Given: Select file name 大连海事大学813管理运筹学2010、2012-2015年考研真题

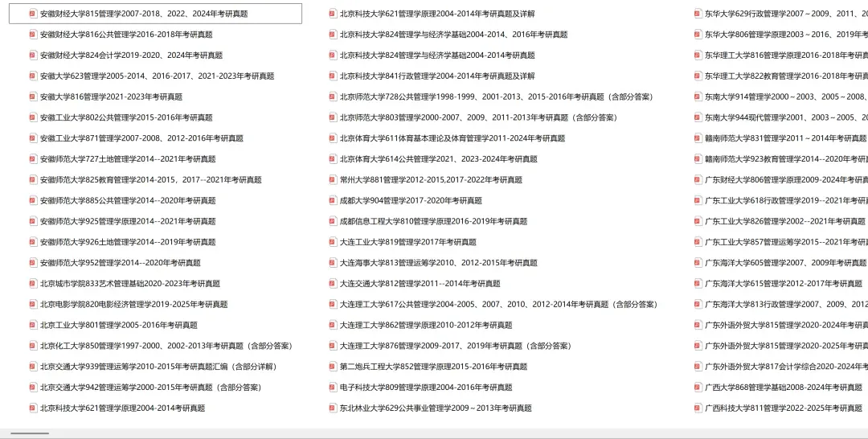Looking at the screenshot, I should [439, 263].
